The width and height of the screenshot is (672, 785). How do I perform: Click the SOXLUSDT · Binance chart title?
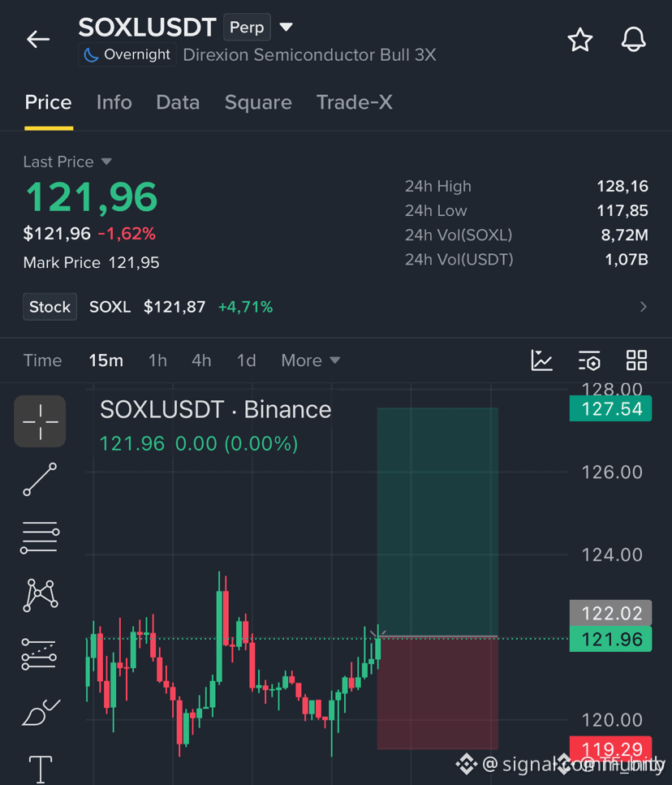[216, 409]
